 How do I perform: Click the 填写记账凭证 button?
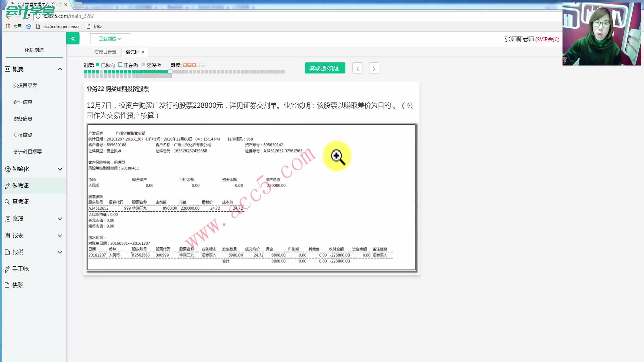click(325, 68)
